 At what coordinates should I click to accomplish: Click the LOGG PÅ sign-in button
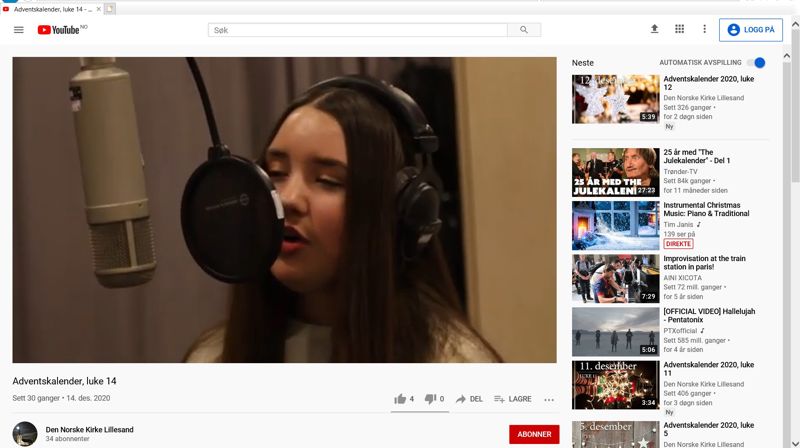(750, 30)
